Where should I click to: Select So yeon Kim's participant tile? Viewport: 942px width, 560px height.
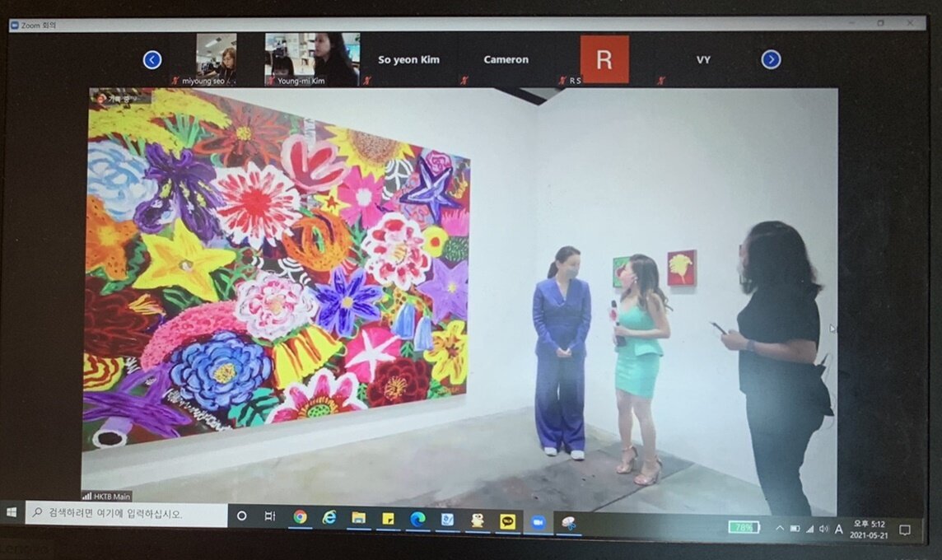click(x=408, y=59)
